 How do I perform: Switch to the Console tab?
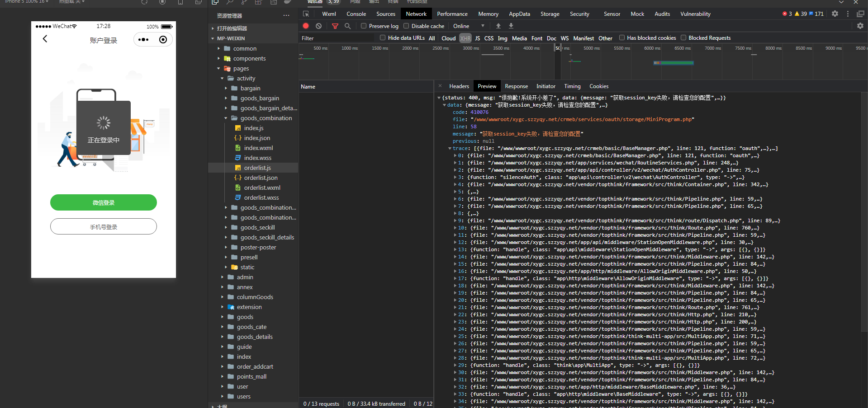(356, 14)
